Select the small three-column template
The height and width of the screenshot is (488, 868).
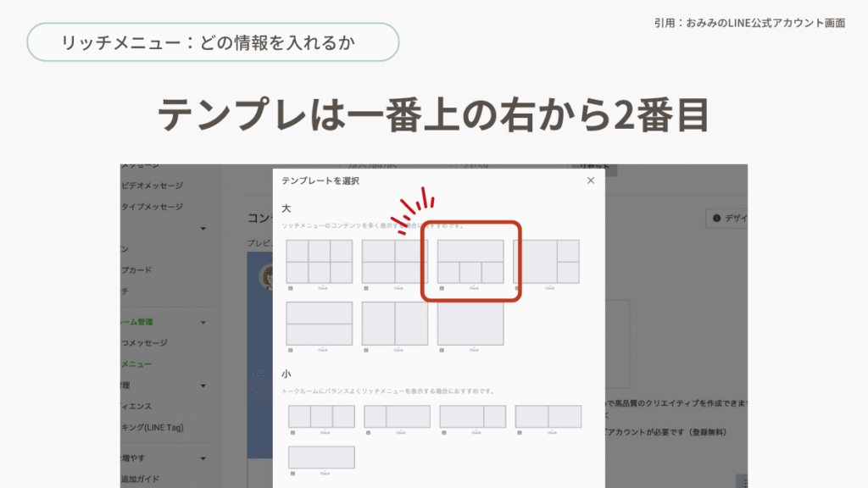click(x=321, y=416)
